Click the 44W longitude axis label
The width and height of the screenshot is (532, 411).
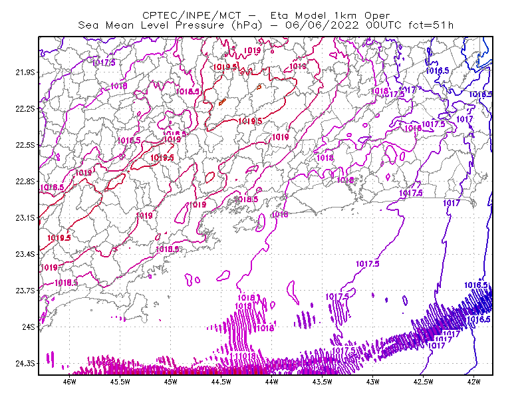[272, 382]
